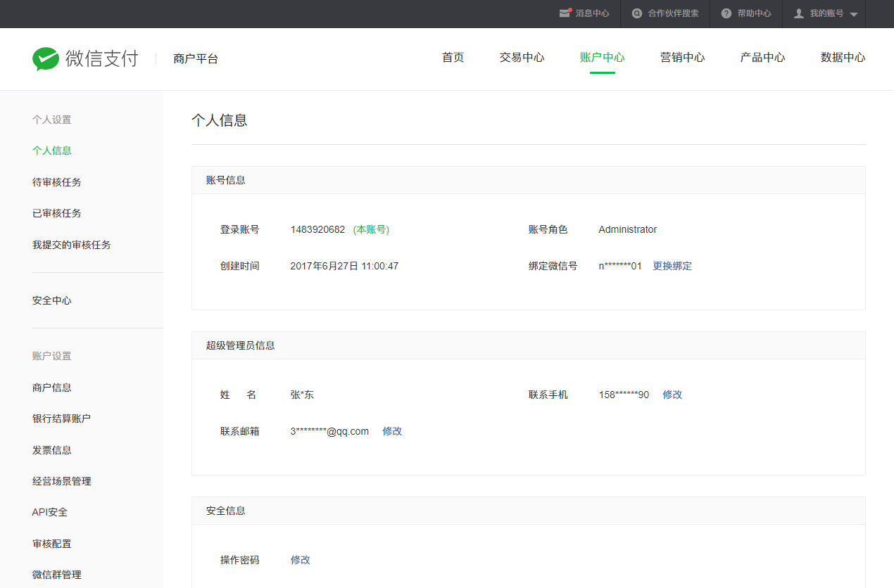
Task: Click the 超级管理员信息 section header
Action: [241, 345]
